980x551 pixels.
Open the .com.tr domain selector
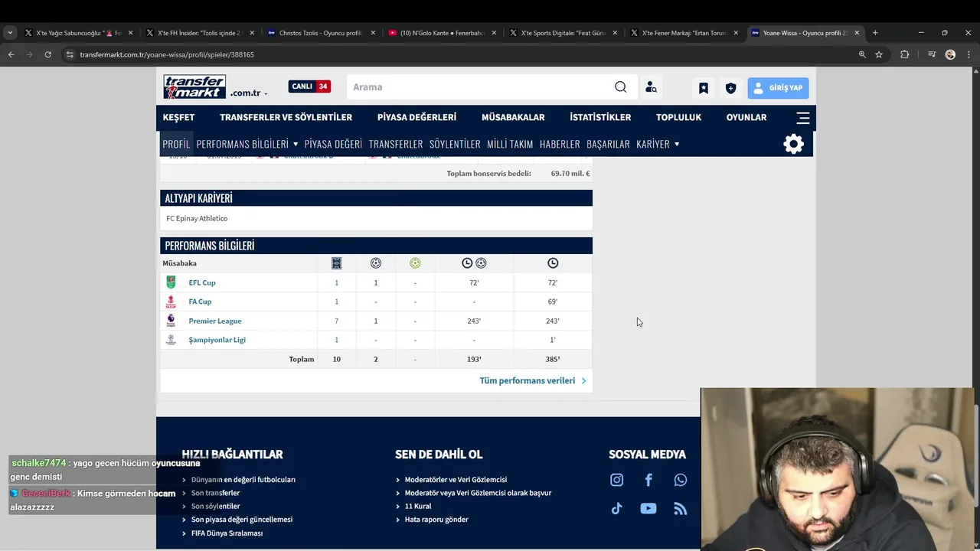coord(249,93)
